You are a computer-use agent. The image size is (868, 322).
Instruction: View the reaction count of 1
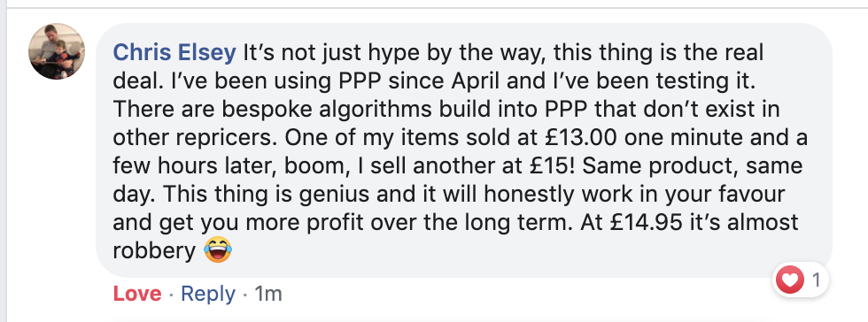point(816,280)
